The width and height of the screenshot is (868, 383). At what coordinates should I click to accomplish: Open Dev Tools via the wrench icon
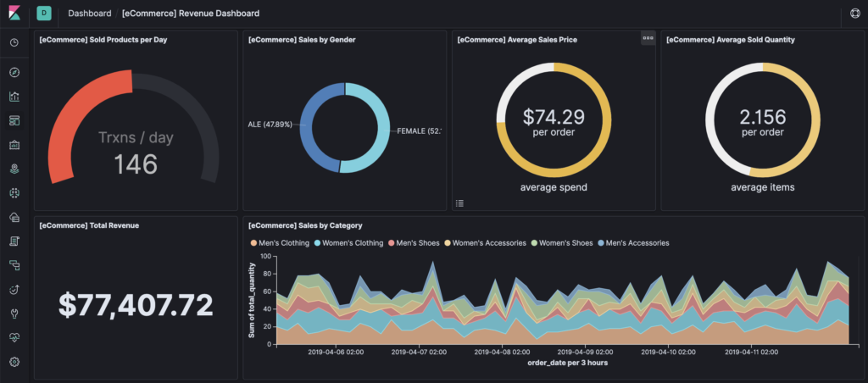14,314
